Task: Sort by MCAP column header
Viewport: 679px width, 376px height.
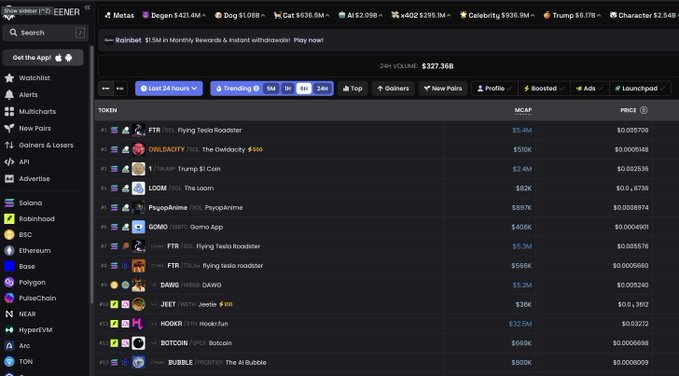Action: (x=523, y=110)
